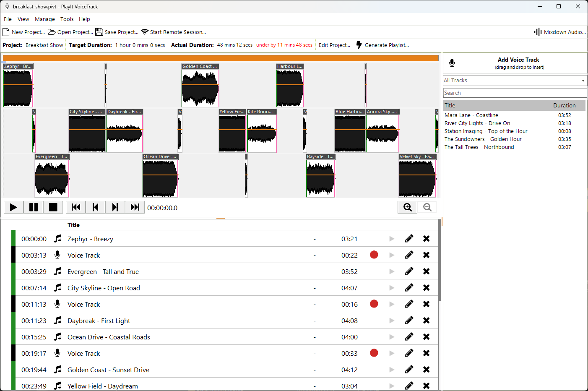Image resolution: width=588 pixels, height=391 pixels.
Task: Click the track Search field
Action: click(x=515, y=93)
